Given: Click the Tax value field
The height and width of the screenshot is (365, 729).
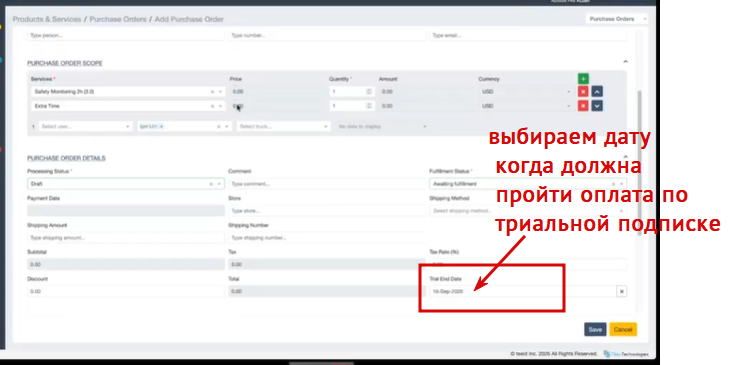Looking at the screenshot, I should point(327,265).
